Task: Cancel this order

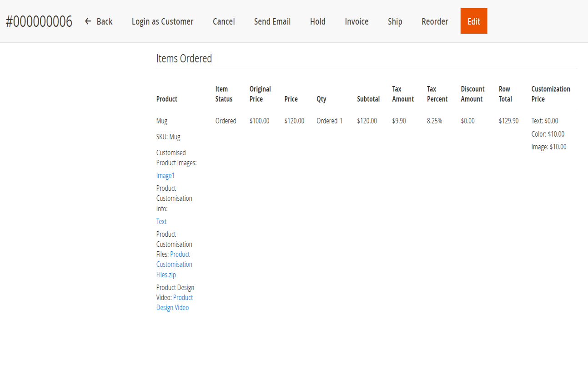Action: pos(224,21)
